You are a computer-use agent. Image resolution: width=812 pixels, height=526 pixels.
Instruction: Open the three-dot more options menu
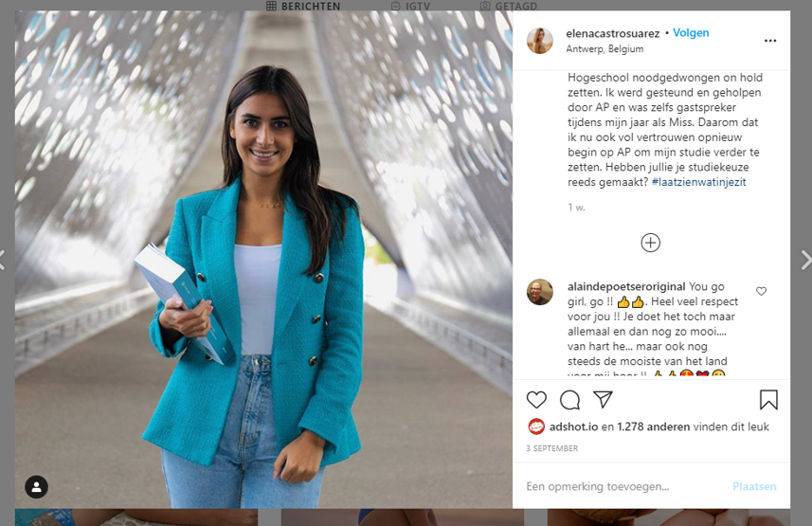pyautogui.click(x=770, y=41)
